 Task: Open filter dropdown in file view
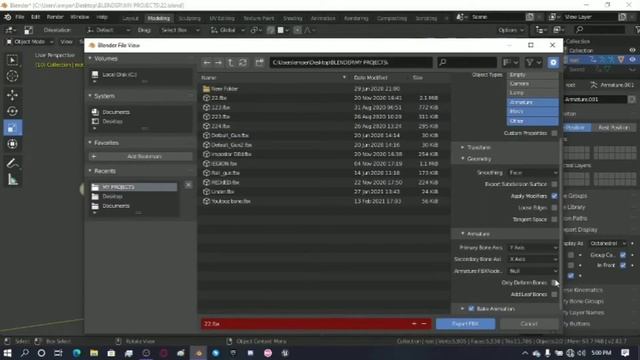(x=533, y=62)
